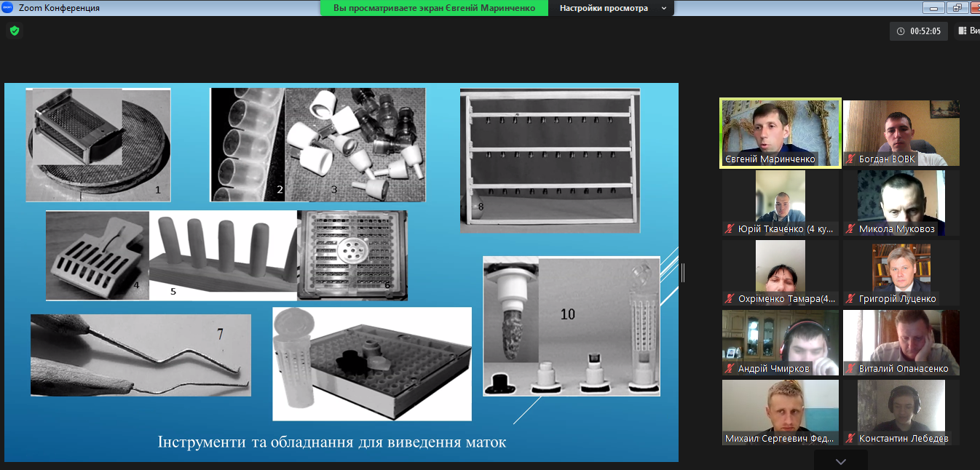
Task: Click muted mic icon for Юрій Ткаченко
Action: [x=730, y=228]
